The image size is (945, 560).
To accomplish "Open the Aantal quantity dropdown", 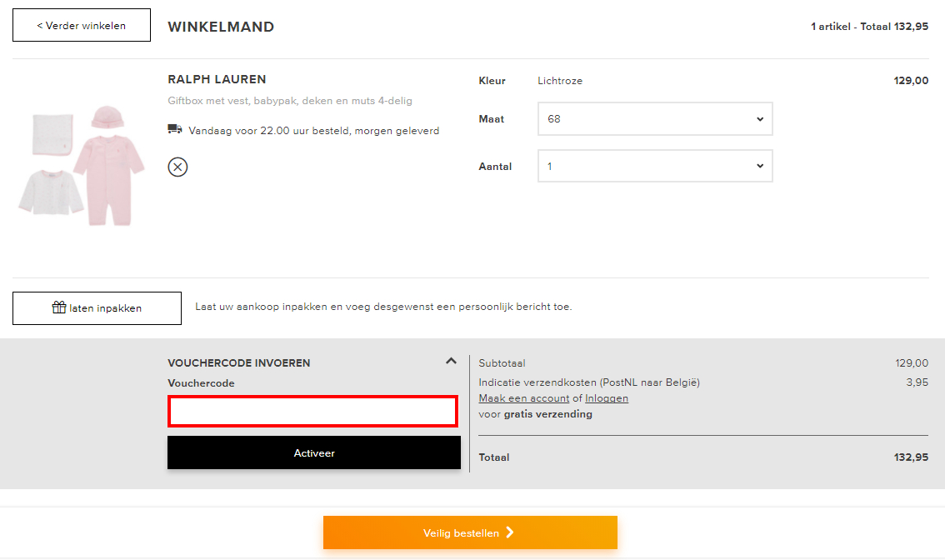I will pos(655,166).
